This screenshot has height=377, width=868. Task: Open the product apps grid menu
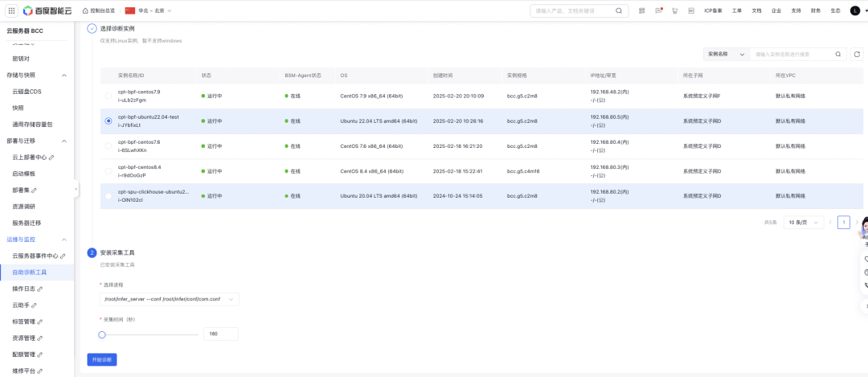point(11,10)
